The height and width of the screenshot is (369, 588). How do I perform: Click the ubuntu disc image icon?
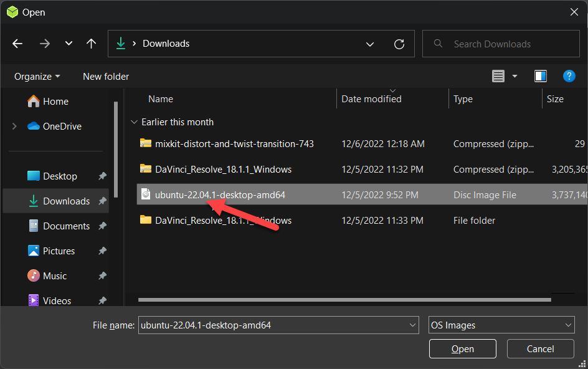click(x=146, y=194)
